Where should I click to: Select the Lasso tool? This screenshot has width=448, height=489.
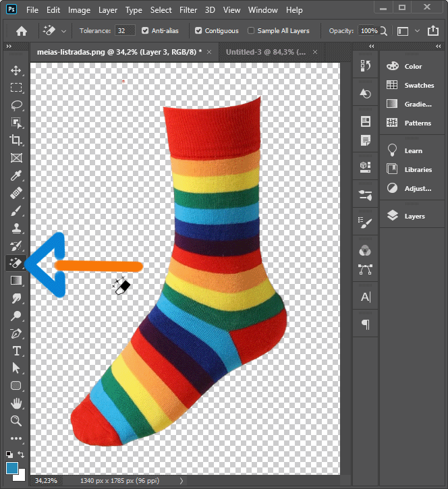(16, 105)
